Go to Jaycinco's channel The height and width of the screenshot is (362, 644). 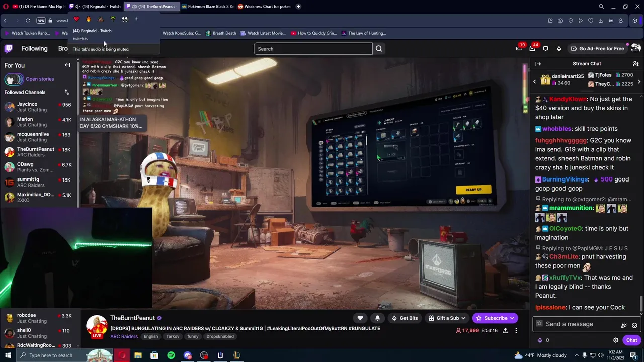[x=38, y=107]
